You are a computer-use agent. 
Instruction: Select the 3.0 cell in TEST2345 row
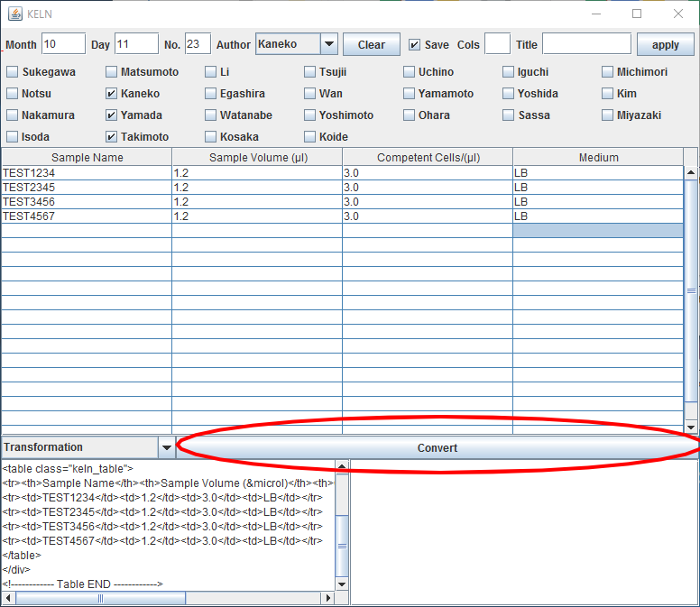[428, 188]
